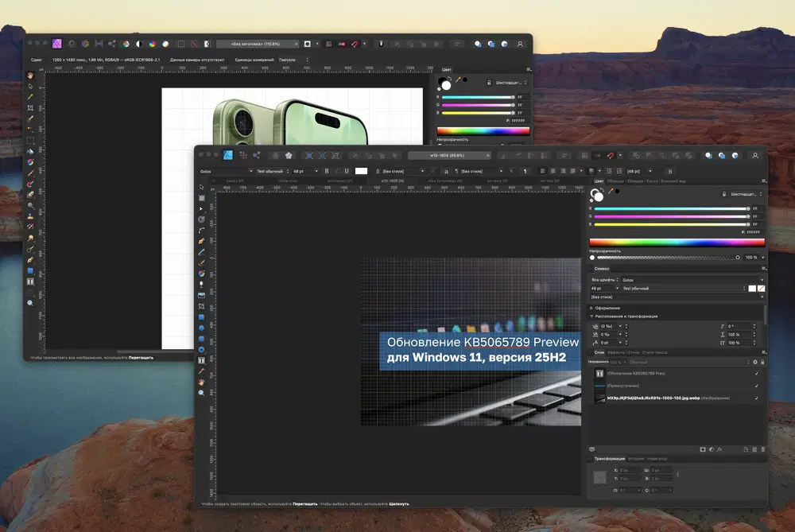Viewport: 795px width, 532px height.
Task: Click the Affinity Designer persona icon
Action: (227, 155)
